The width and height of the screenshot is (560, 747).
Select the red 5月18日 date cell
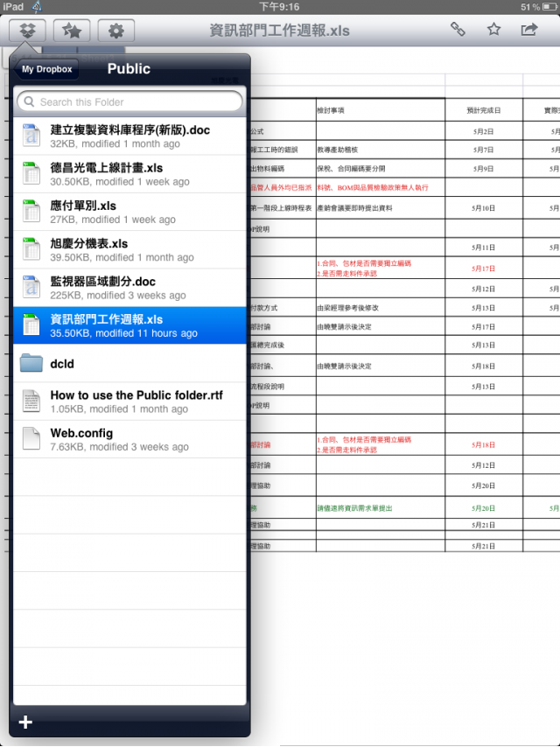tap(484, 445)
